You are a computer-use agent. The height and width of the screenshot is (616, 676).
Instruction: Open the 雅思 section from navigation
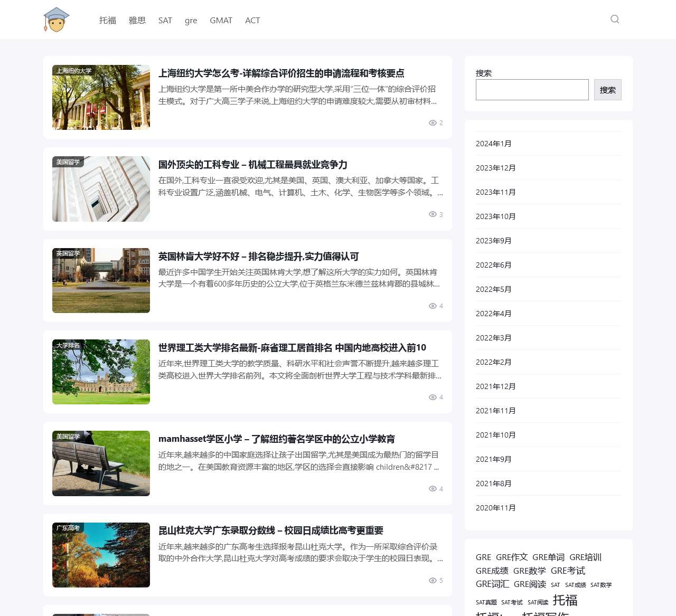click(x=137, y=20)
